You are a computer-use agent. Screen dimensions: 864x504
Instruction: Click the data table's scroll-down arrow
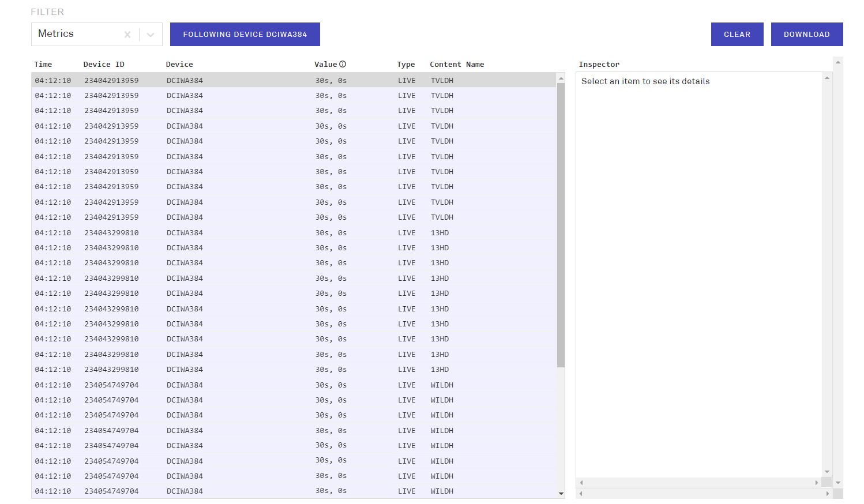click(561, 494)
